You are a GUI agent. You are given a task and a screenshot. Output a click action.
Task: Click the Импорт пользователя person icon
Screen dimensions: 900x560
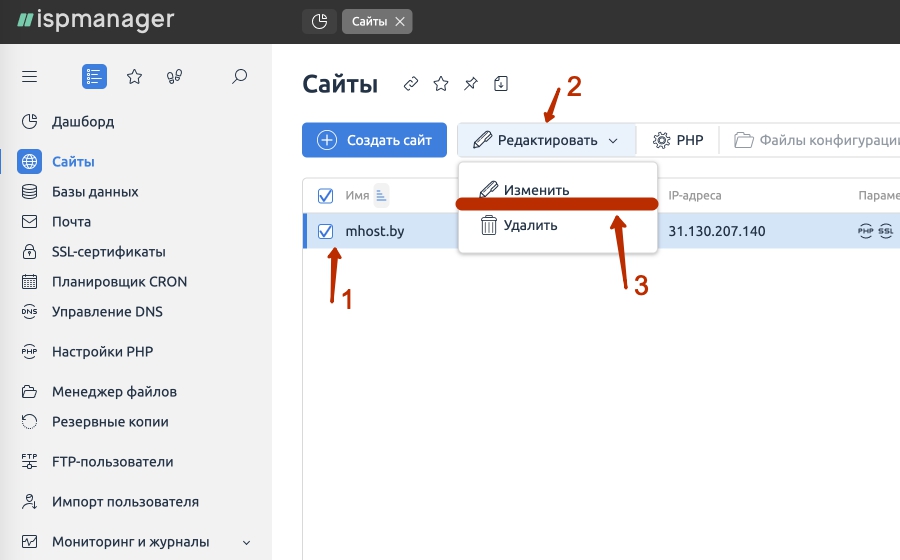click(29, 502)
